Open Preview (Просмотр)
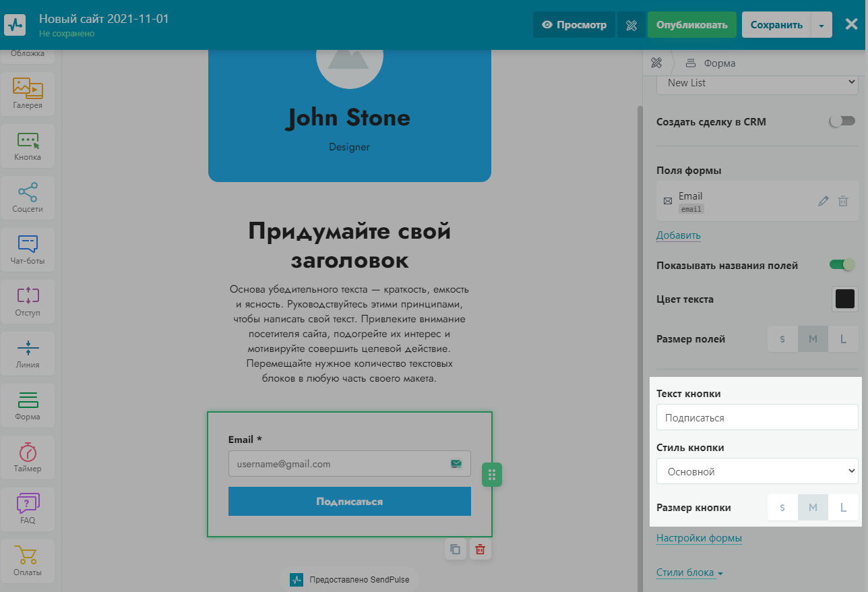868x592 pixels. click(x=574, y=25)
